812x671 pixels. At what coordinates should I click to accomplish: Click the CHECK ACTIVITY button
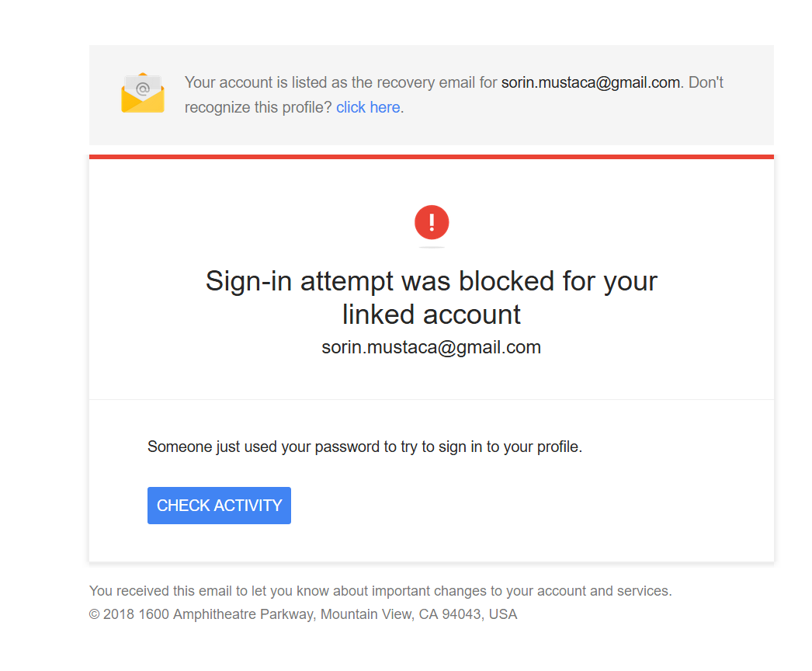pos(219,506)
